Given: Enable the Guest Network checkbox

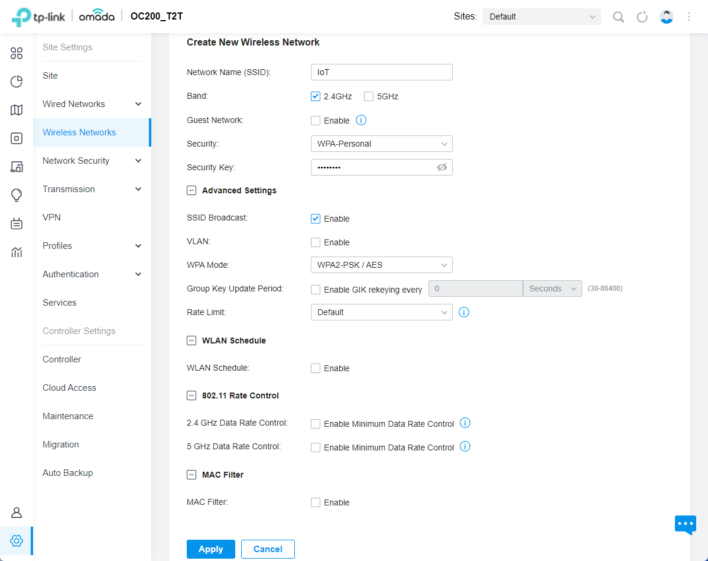Looking at the screenshot, I should (316, 121).
